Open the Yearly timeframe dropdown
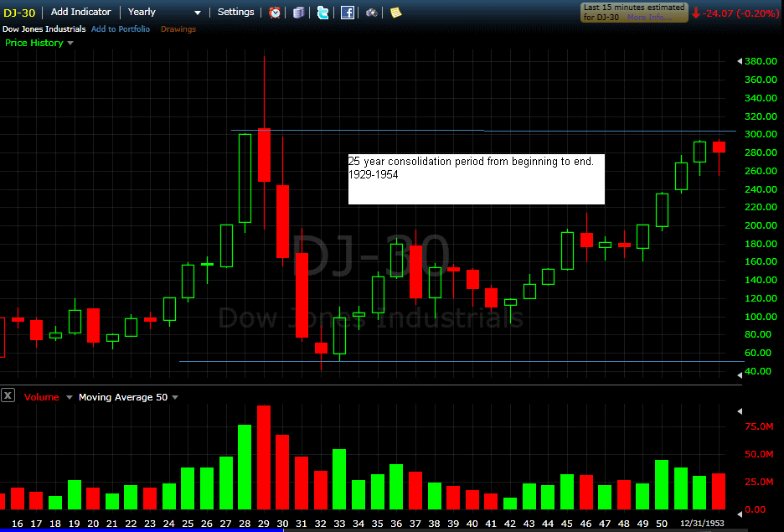Viewport: 784px width, 532px height. 164,12
